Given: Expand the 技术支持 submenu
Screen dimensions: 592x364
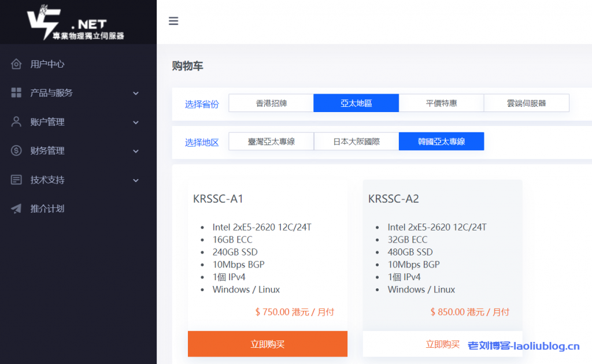Looking at the screenshot, I should (x=136, y=180).
